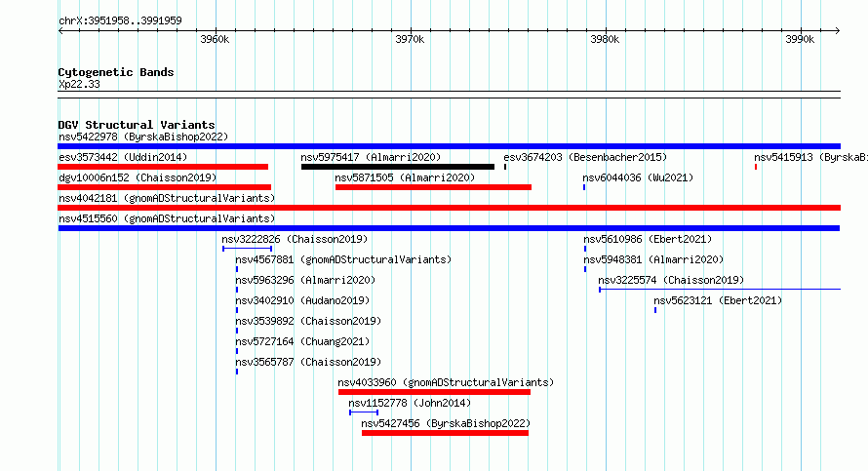Screen dimensions: 868x471
Task: Open nsv4515560 (gnomADStructuralVariants) label
Action: tap(167, 218)
